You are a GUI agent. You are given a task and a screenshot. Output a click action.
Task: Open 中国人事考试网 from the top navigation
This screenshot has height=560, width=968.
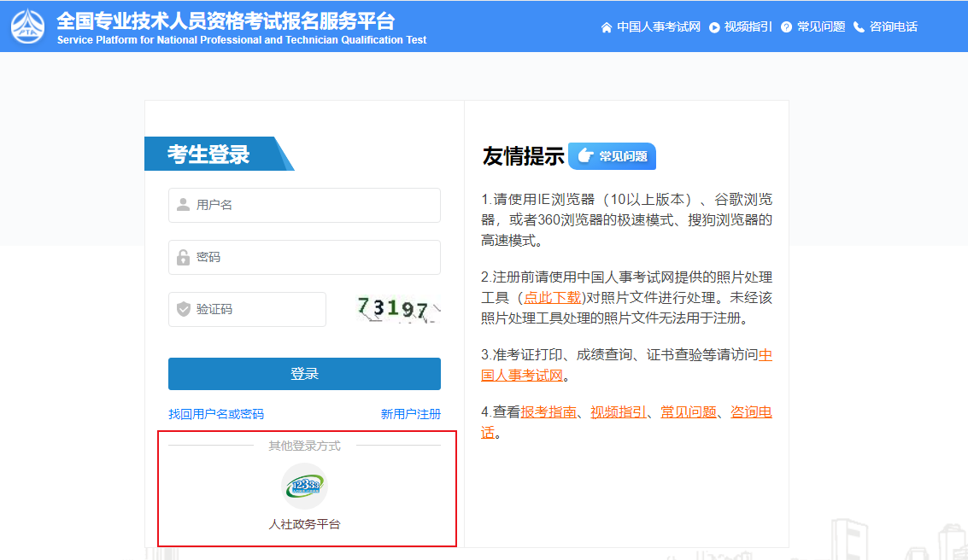(x=659, y=27)
